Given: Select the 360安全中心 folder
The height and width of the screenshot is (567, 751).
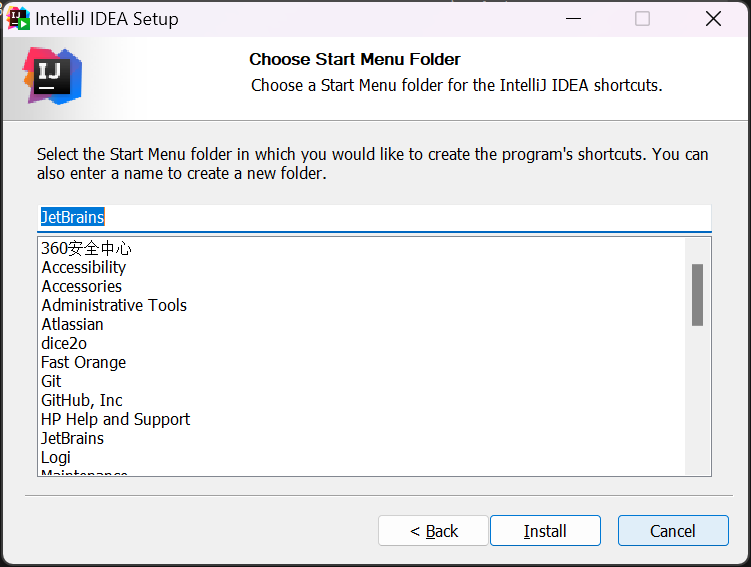Looking at the screenshot, I should pos(87,248).
